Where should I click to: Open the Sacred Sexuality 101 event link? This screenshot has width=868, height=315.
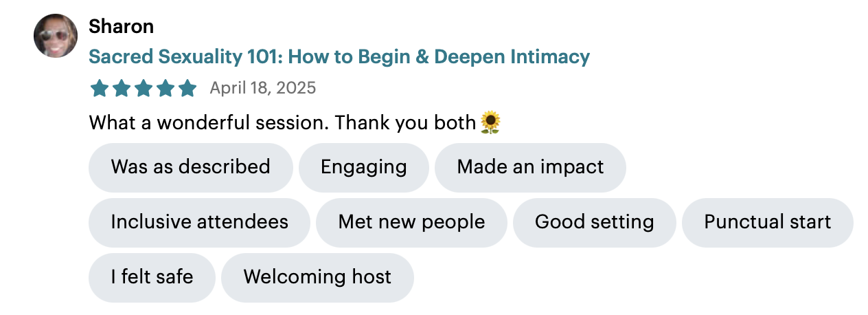coord(339,56)
